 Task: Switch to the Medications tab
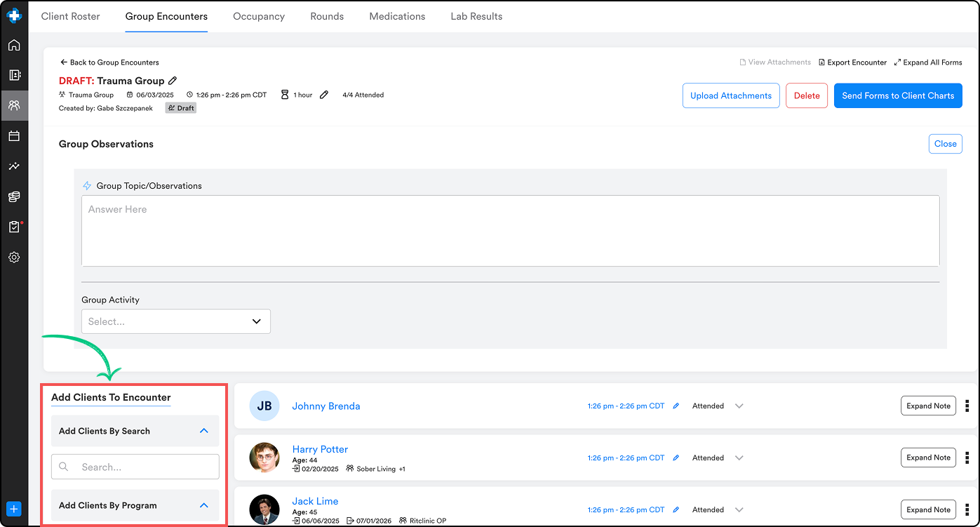pyautogui.click(x=397, y=16)
